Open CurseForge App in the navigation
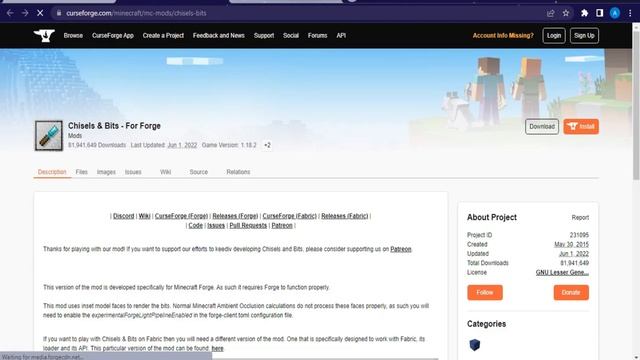640x360 pixels. [x=113, y=36]
